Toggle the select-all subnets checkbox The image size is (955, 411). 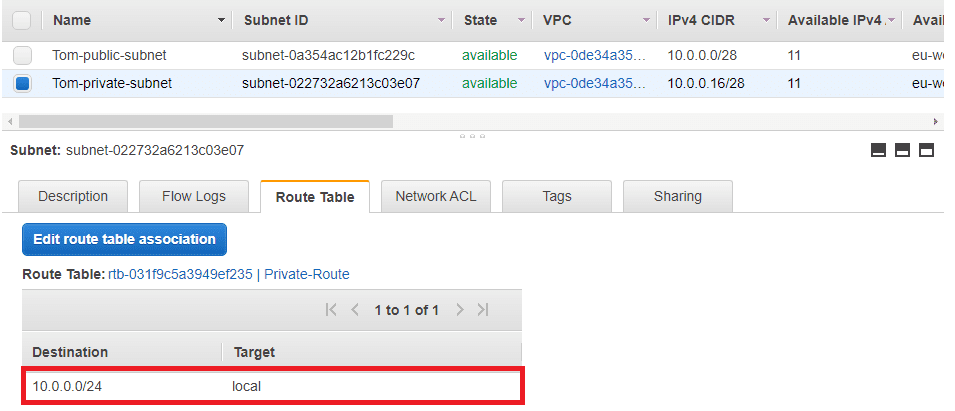point(22,20)
